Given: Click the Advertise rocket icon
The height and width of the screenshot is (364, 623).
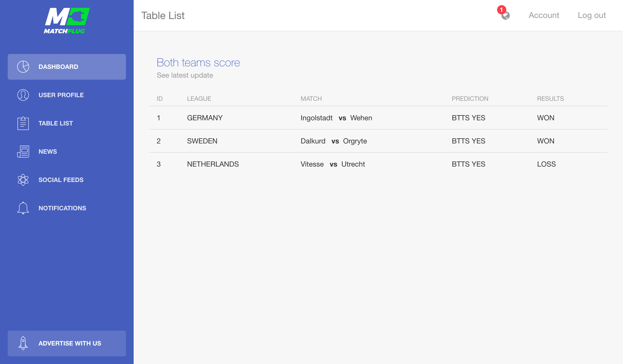Looking at the screenshot, I should [x=23, y=343].
